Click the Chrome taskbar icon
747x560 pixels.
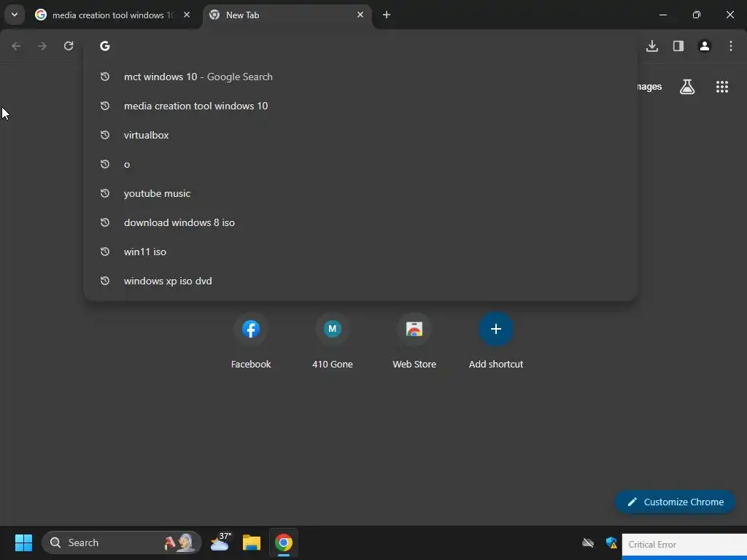[x=284, y=542]
